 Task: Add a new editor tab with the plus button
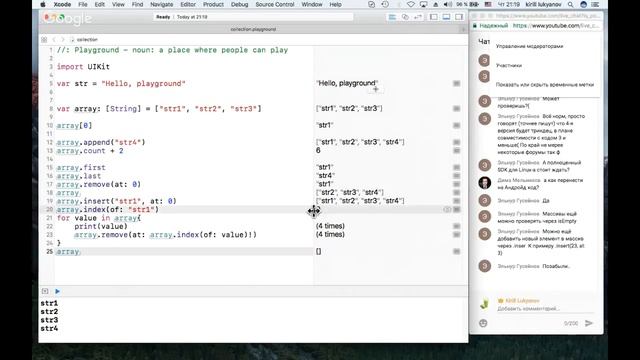463,29
